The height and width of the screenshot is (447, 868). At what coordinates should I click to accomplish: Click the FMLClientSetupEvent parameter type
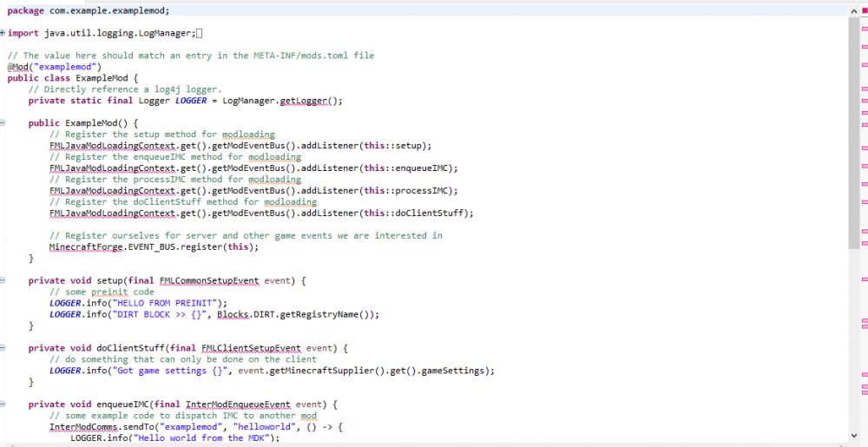point(252,348)
